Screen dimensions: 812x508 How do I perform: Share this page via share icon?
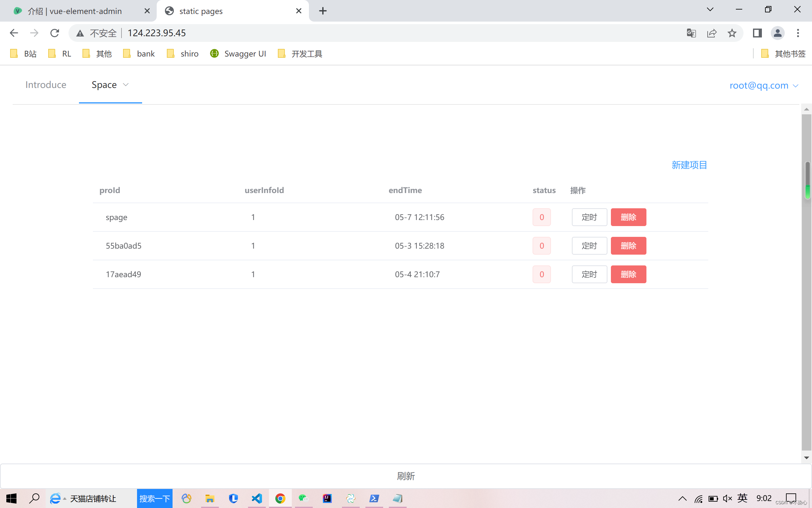tap(712, 33)
